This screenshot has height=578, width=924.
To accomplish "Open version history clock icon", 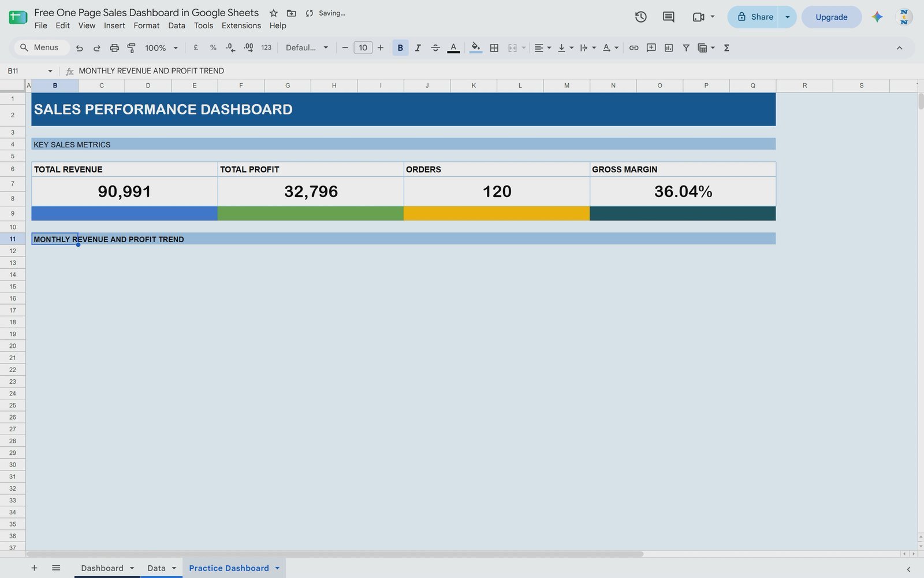I will click(x=640, y=17).
